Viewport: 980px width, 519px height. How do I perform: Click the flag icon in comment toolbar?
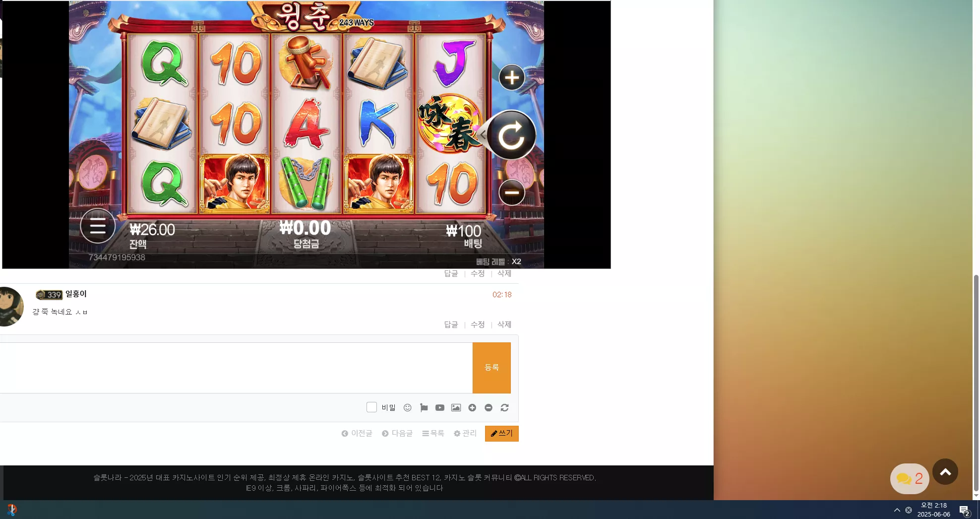(x=424, y=408)
